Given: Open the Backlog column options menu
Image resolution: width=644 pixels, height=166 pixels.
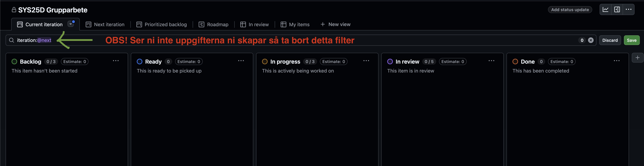Looking at the screenshot, I should pos(116,61).
